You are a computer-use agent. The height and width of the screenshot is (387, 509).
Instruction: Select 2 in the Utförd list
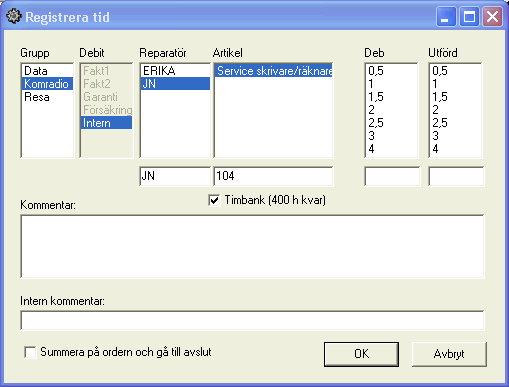click(x=455, y=110)
